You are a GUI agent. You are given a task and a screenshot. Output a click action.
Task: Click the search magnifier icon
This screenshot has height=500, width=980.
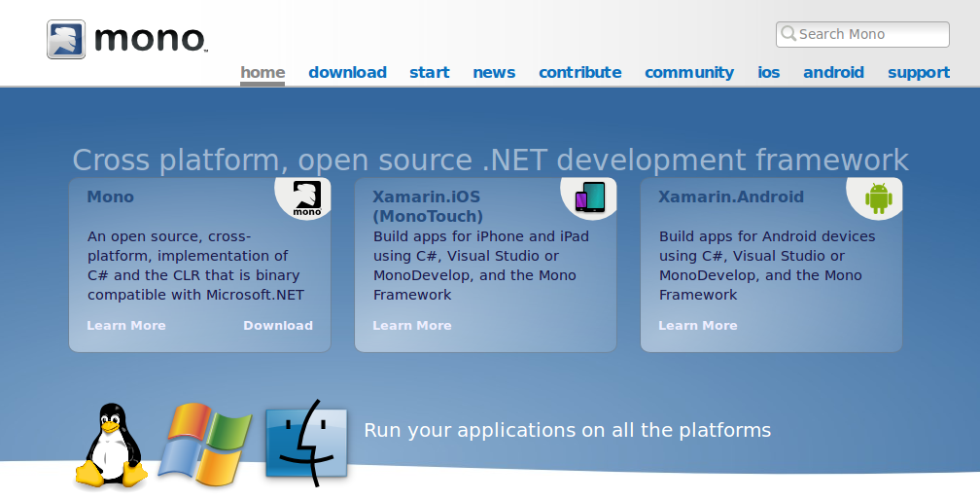(x=788, y=34)
